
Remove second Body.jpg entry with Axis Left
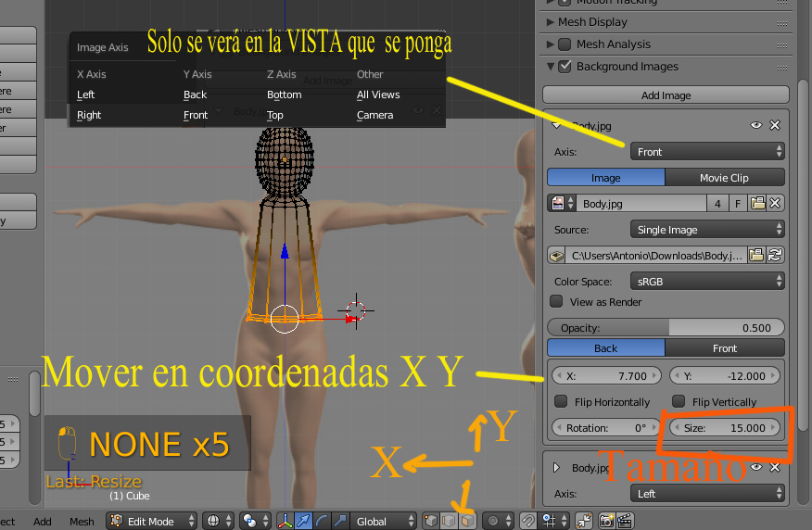tap(775, 467)
